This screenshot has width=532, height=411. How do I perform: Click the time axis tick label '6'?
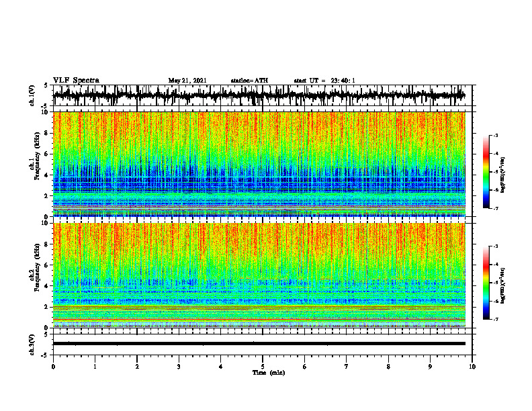(305, 367)
